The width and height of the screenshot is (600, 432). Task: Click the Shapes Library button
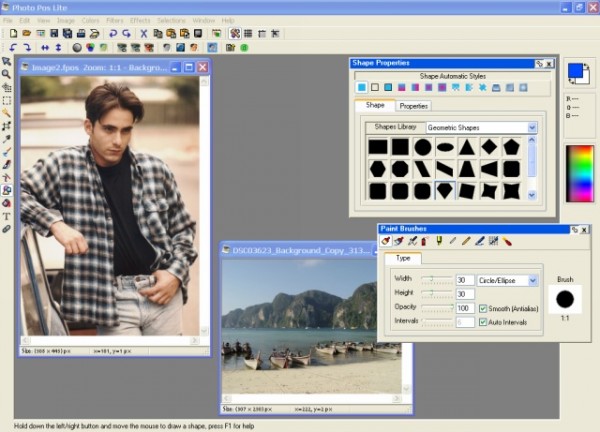[x=395, y=127]
